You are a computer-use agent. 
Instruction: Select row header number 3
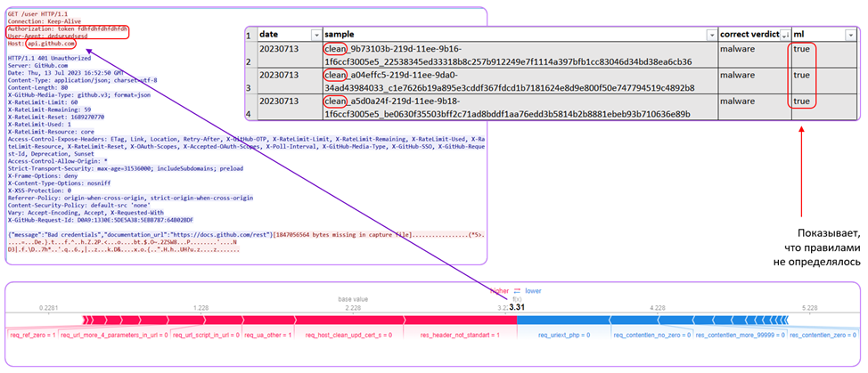(x=250, y=88)
